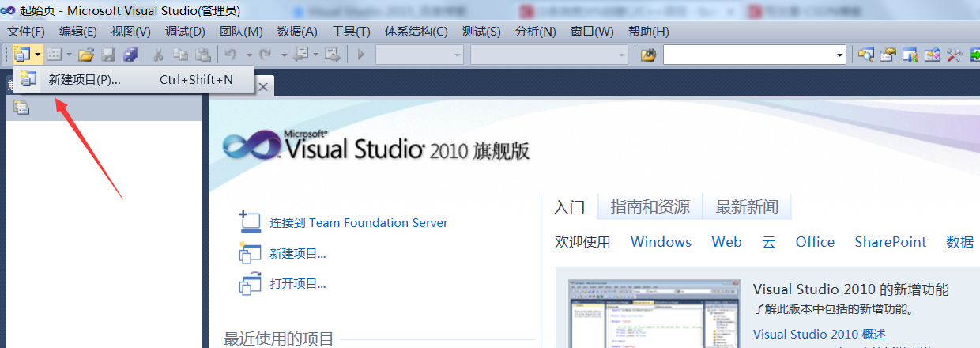The image size is (980, 348).
Task: Open the 测试(S) menu
Action: click(x=481, y=32)
